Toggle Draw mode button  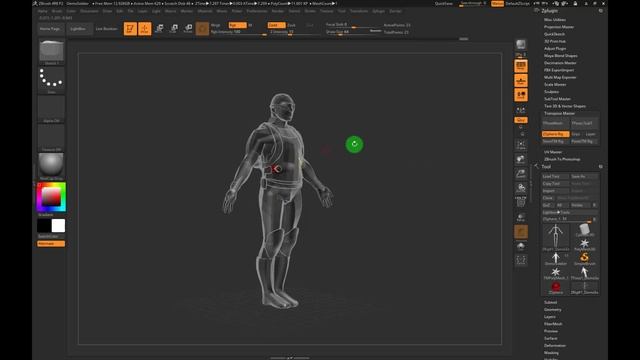[144, 29]
